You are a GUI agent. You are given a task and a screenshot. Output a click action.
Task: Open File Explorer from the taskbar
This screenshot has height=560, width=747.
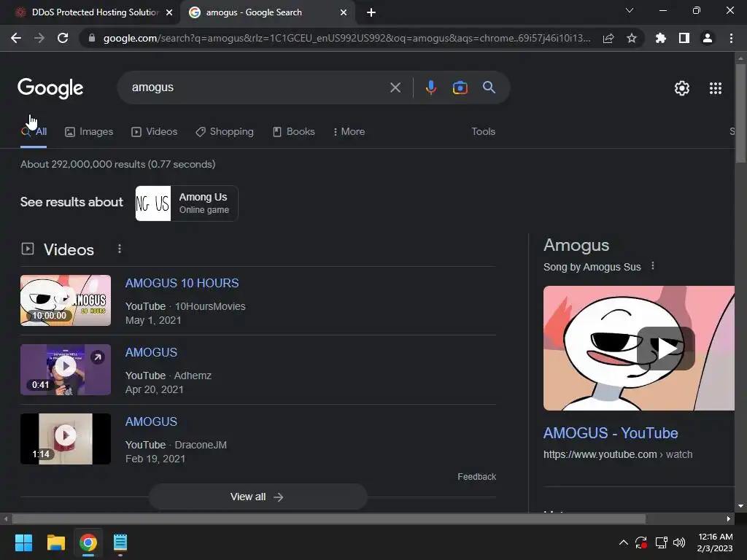point(55,542)
